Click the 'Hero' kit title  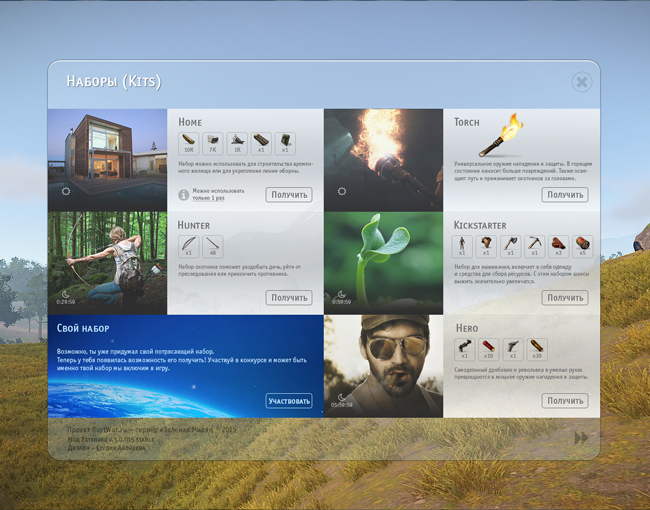point(467,328)
